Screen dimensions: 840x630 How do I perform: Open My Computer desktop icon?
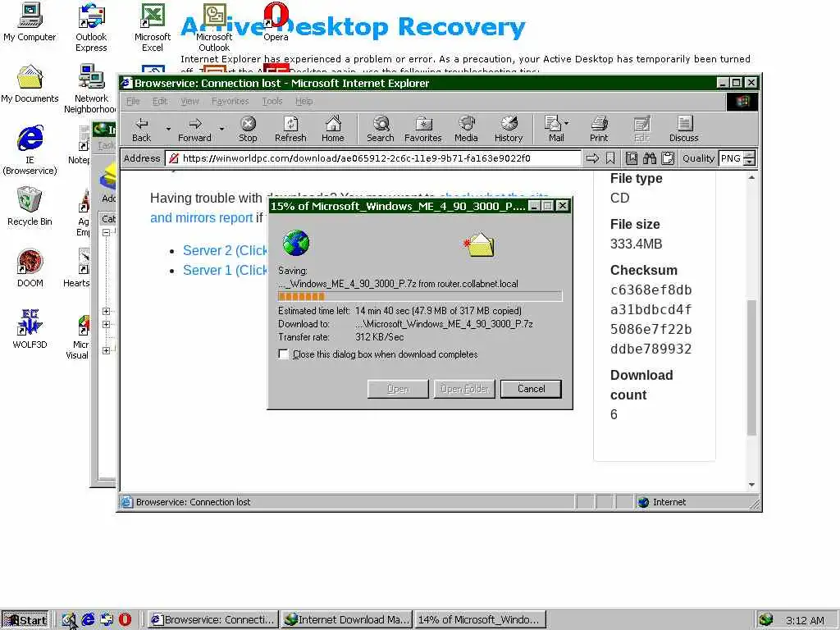click(30, 22)
